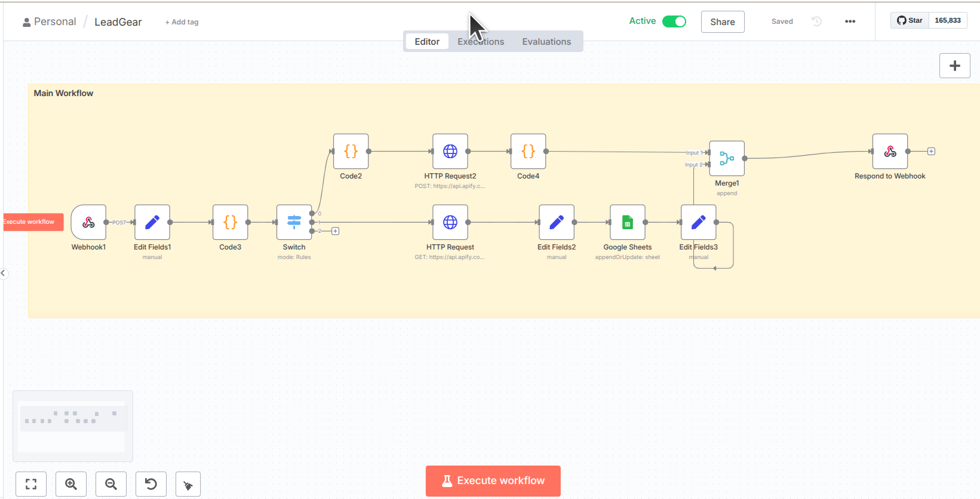Click the Share button
The width and height of the screenshot is (980, 499).
click(x=723, y=22)
